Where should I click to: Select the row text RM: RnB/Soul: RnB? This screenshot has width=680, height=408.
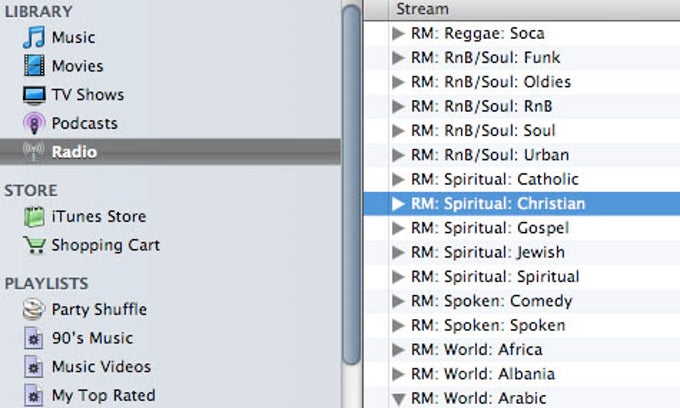click(x=481, y=106)
